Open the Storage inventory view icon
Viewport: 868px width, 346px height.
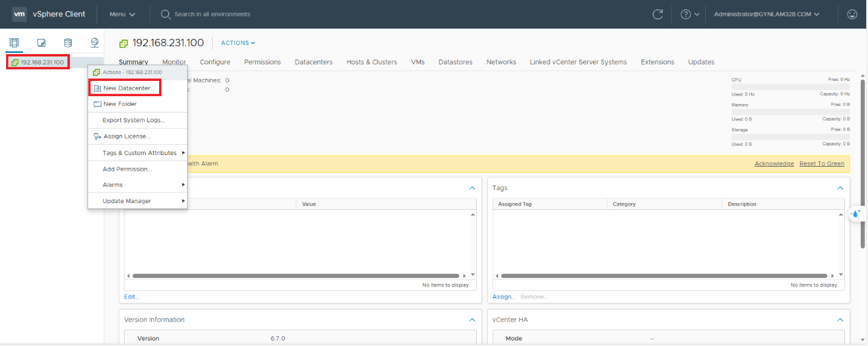coord(68,43)
